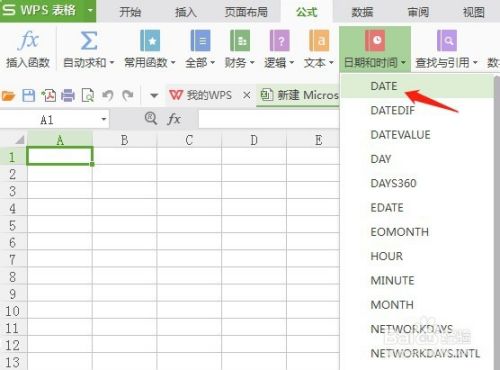Viewport: 500px width, 370px height.
Task: Click the formula bar input field
Action: pyautogui.click(x=269, y=119)
